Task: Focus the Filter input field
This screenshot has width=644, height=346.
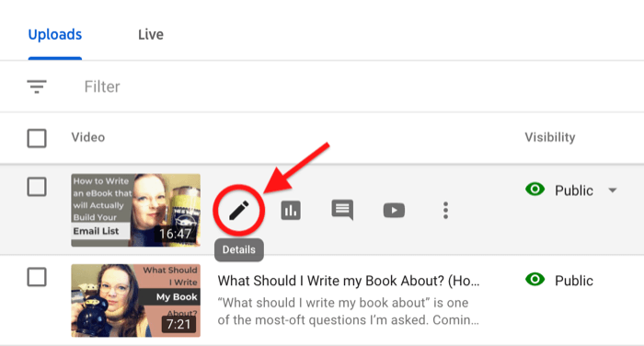Action: [x=102, y=86]
